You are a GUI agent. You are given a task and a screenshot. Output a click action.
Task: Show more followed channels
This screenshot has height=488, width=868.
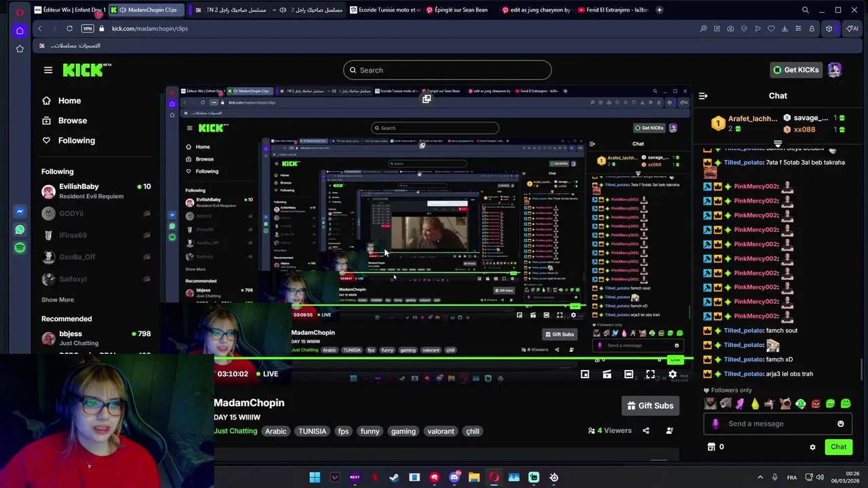[58, 300]
